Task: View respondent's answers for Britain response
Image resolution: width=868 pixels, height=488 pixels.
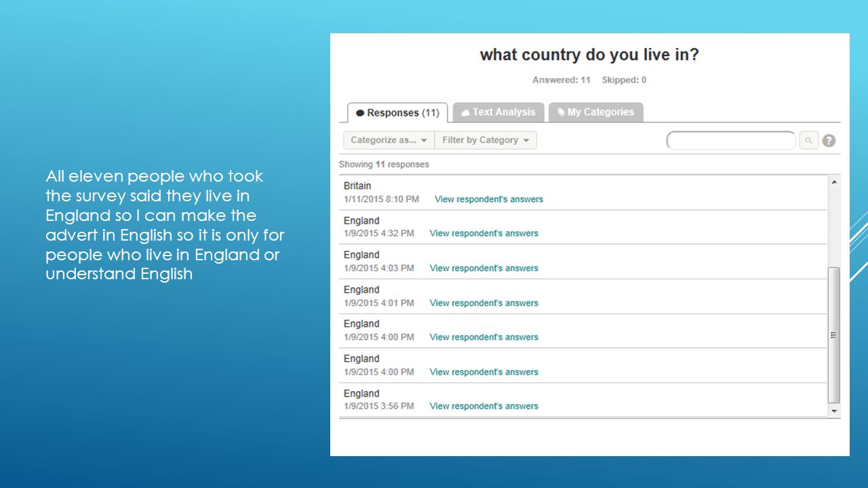Action: (489, 199)
